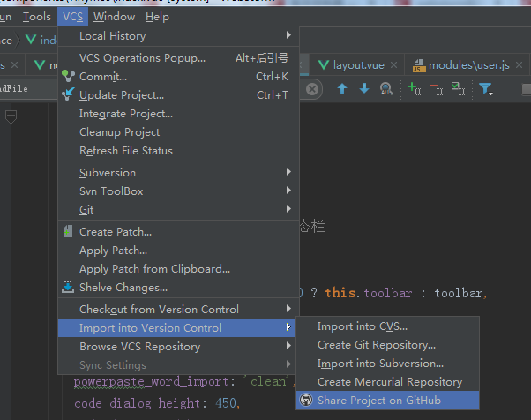This screenshot has width=531, height=420.
Task: Choose Apply Patch entry
Action: pos(178,251)
